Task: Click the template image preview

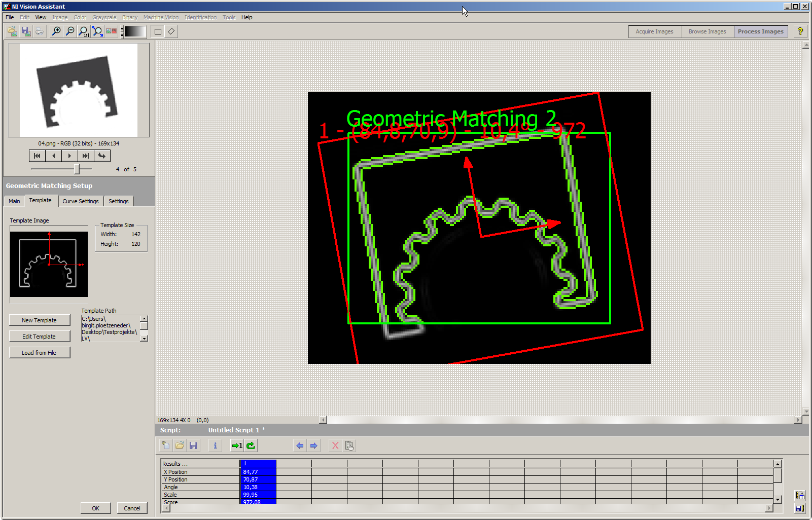Action: click(49, 264)
